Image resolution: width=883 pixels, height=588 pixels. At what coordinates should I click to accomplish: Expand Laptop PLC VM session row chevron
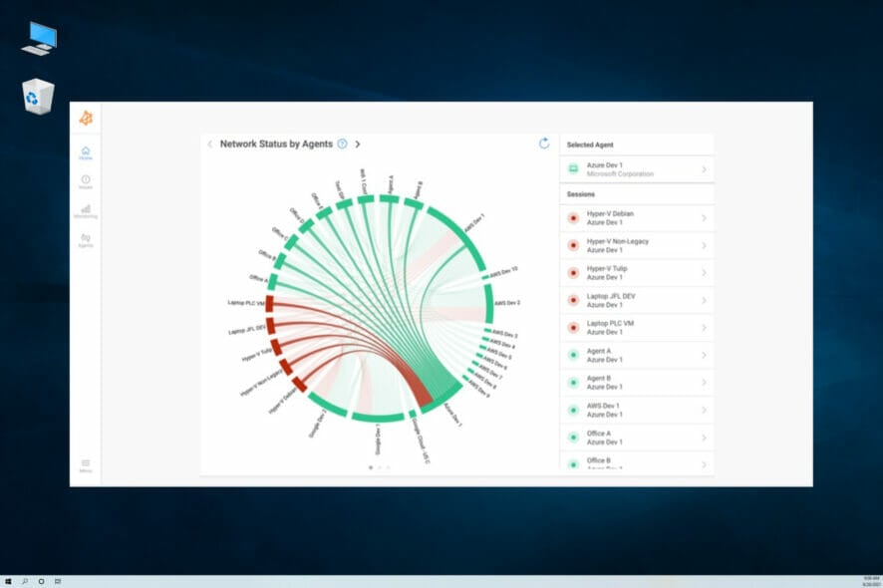(704, 327)
